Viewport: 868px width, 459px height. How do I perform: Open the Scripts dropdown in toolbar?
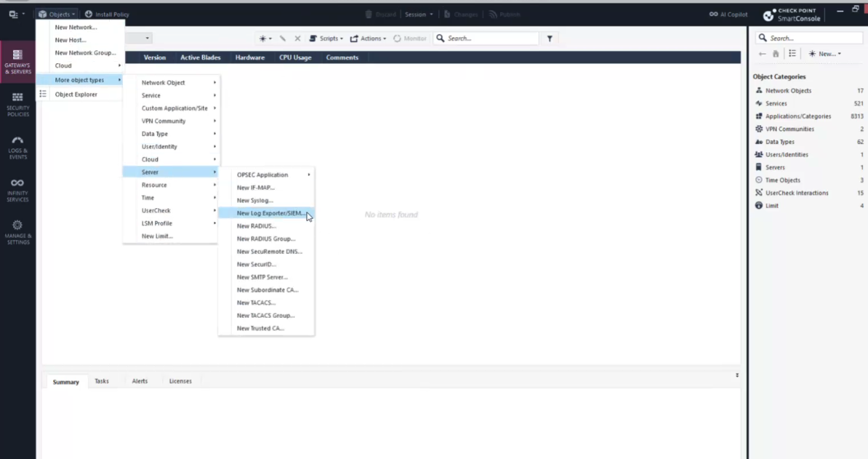[x=326, y=39]
